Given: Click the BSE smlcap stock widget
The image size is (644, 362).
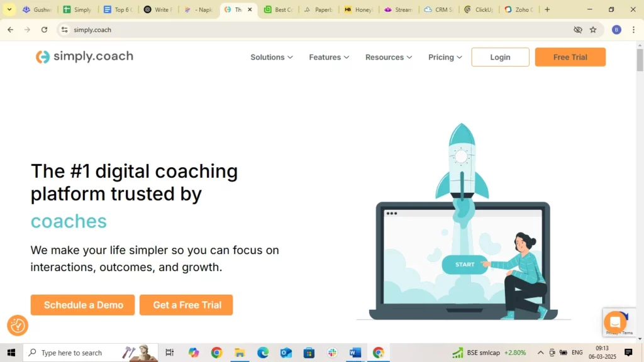Looking at the screenshot, I should (487, 353).
